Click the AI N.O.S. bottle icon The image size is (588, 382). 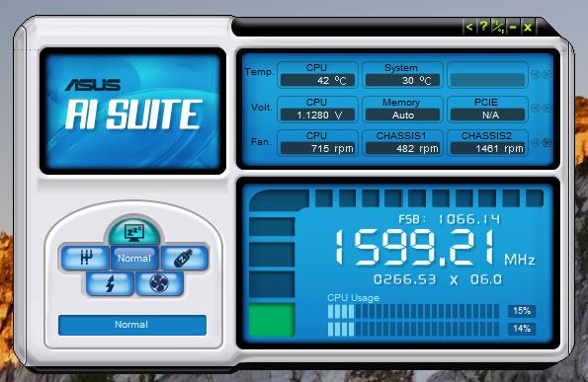pyautogui.click(x=185, y=258)
